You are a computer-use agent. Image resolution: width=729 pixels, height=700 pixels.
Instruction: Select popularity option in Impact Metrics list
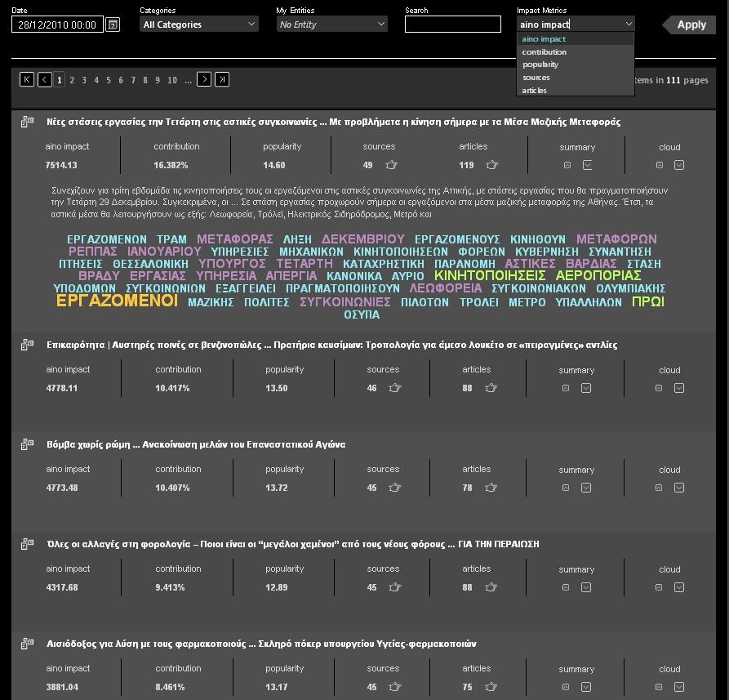[576, 65]
